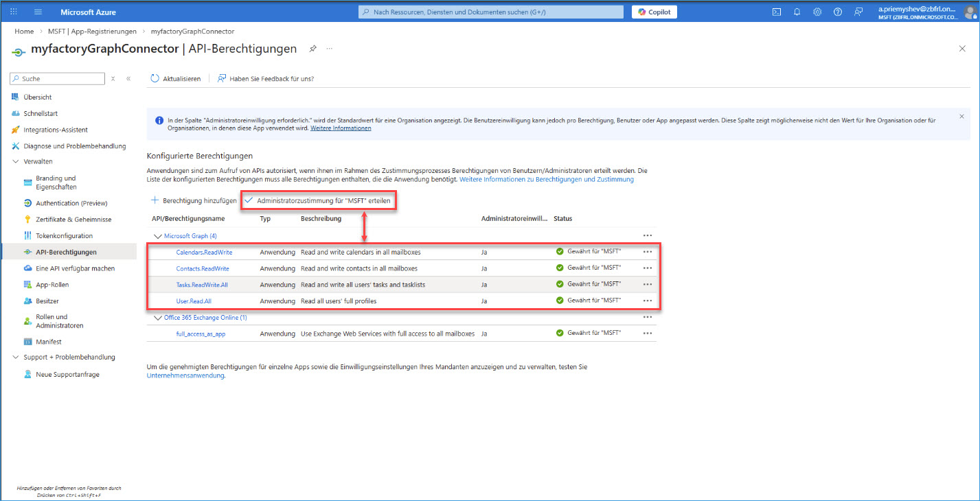The width and height of the screenshot is (980, 501).
Task: Open Zertifikate & Geheimnisse in sidebar
Action: click(x=73, y=220)
